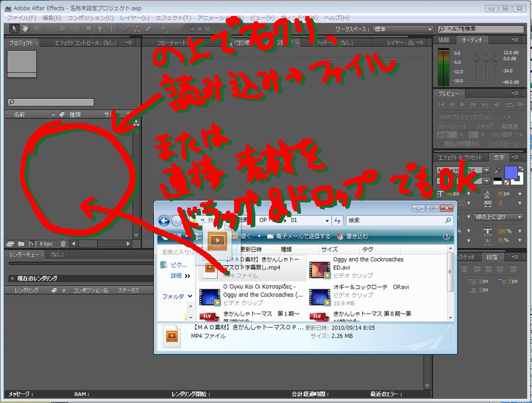Expand the 現在のレンダリング section
Viewport: 532px width, 403px height.
[x=12, y=279]
